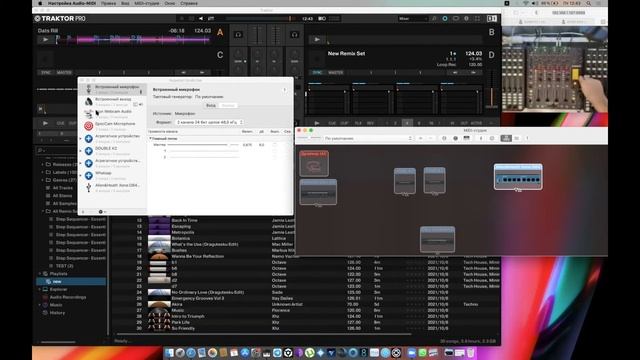Viewport: 640px width, 360px height.
Task: Click the deck C letter label
Action: (x=220, y=55)
